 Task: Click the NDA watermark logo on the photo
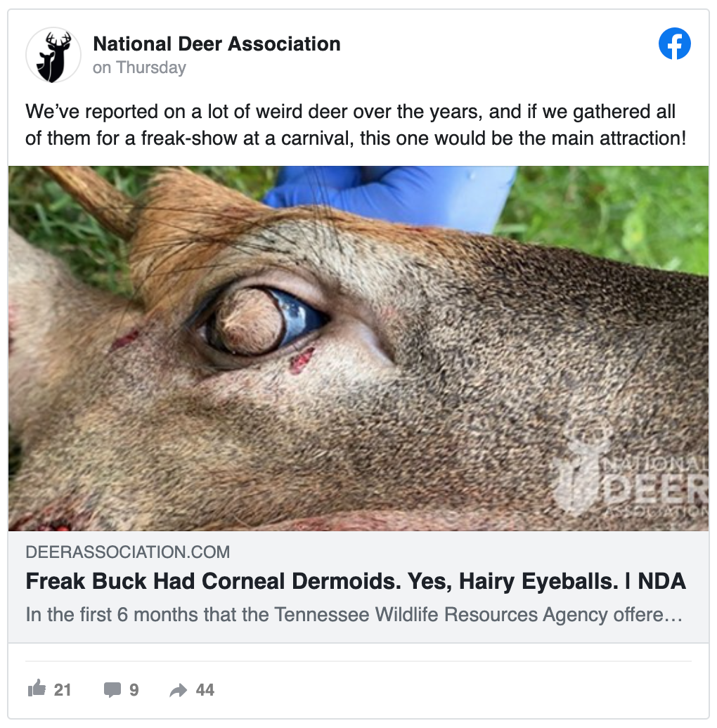point(626,478)
